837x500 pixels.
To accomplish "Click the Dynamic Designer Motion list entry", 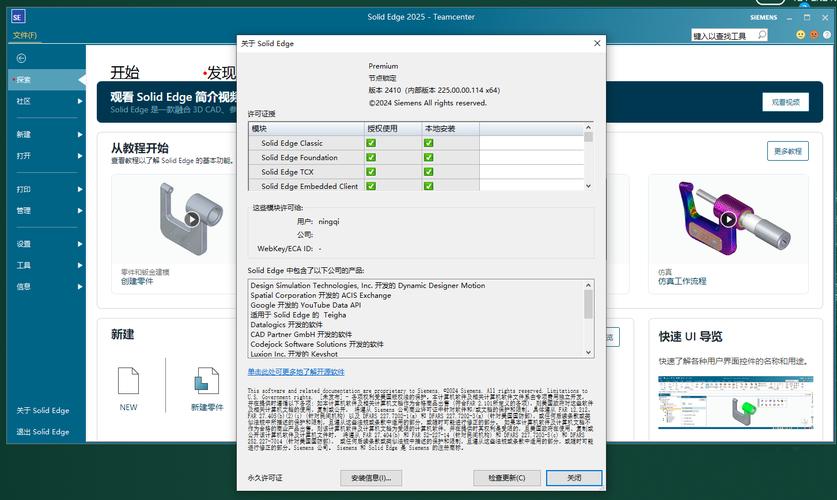I will point(368,285).
